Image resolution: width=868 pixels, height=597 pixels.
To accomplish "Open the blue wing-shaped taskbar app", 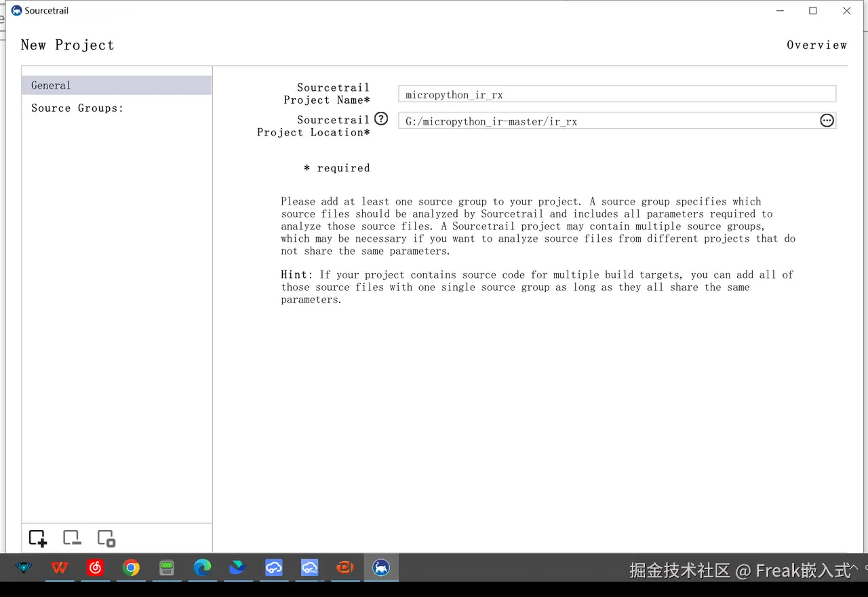I will pos(237,568).
